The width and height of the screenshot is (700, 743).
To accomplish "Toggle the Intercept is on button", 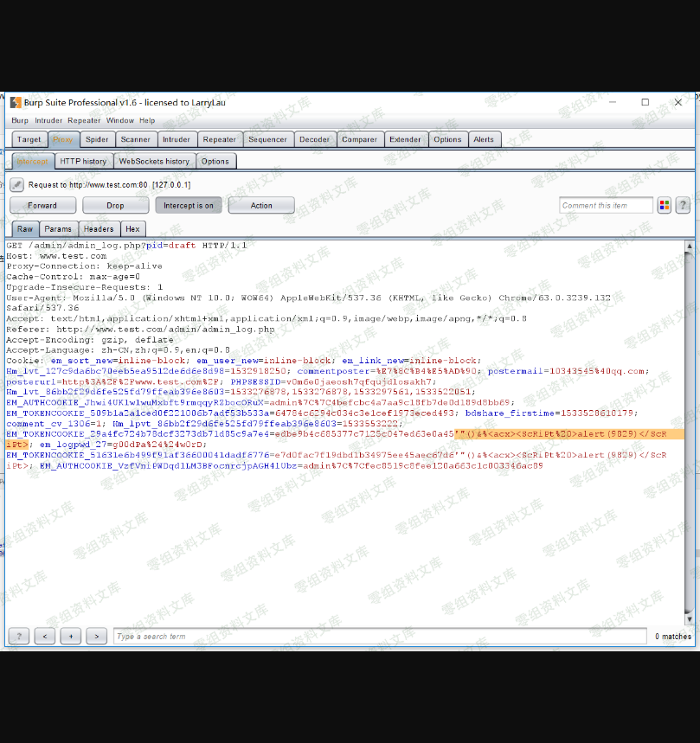I will pos(188,206).
